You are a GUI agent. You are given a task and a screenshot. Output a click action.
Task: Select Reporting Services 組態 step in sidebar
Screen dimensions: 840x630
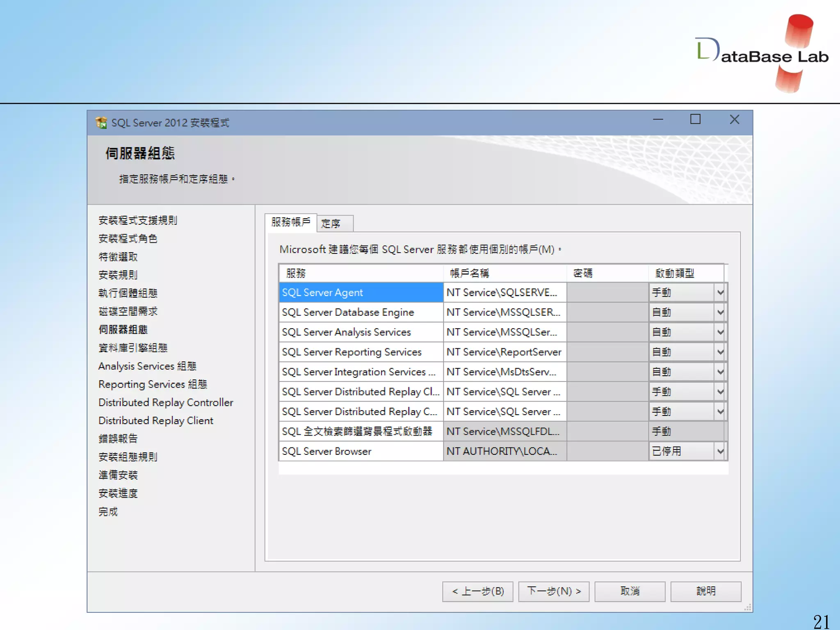tap(153, 384)
